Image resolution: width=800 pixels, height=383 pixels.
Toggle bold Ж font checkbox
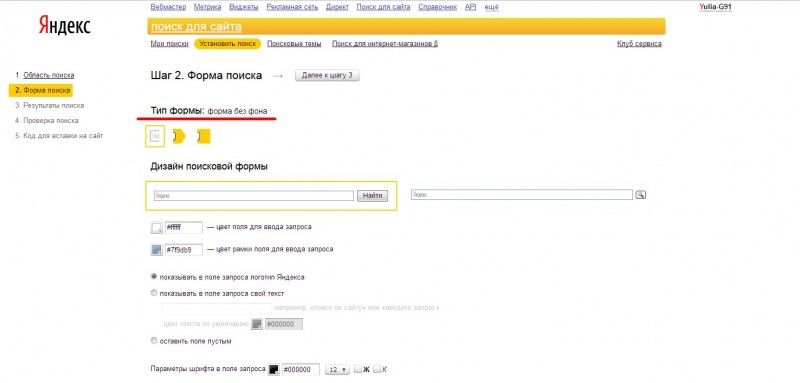point(358,369)
